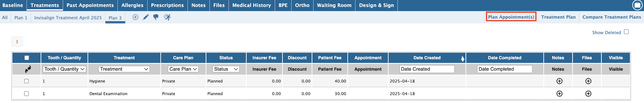Click the thumbs-down icon beside Plan 3
Viewport: 644px width, 103px height.
156,17
